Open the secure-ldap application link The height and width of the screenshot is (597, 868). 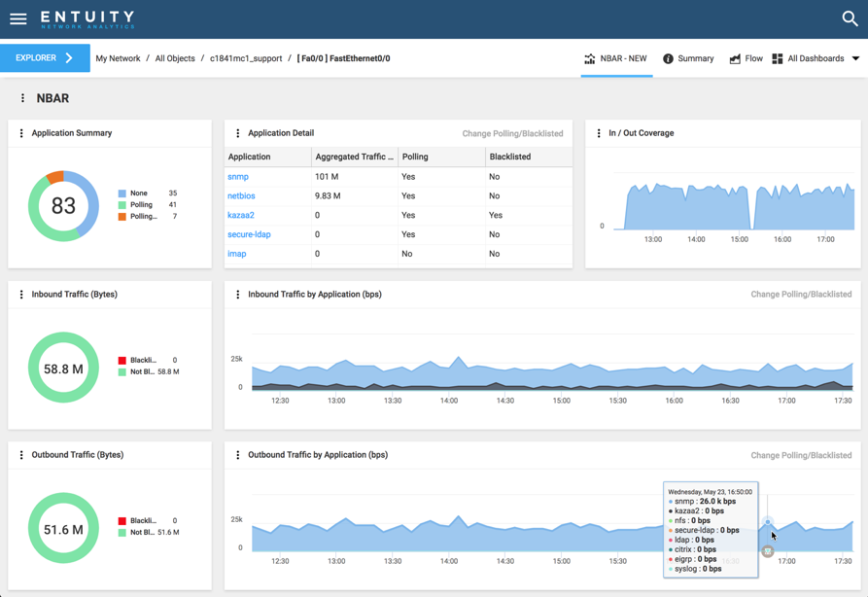[x=249, y=234]
